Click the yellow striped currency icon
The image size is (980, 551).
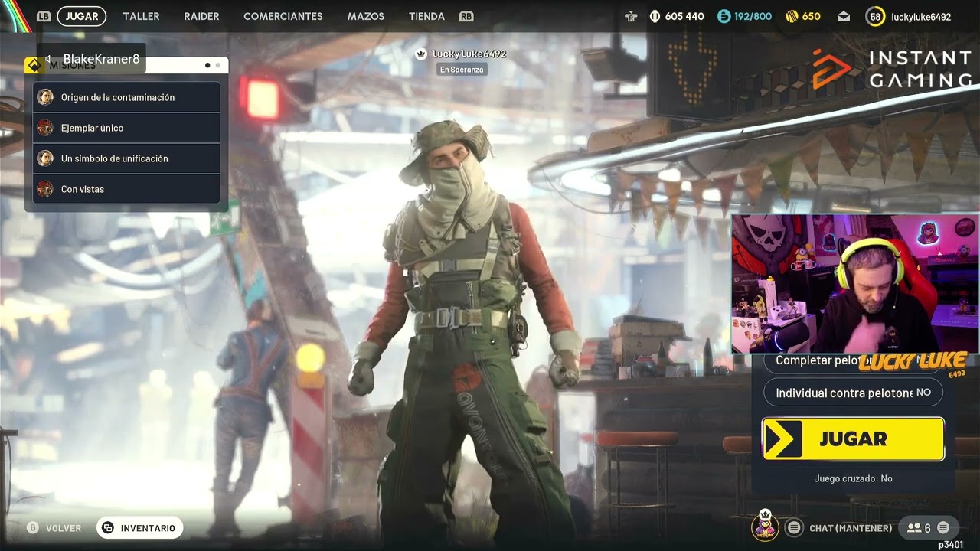791,16
